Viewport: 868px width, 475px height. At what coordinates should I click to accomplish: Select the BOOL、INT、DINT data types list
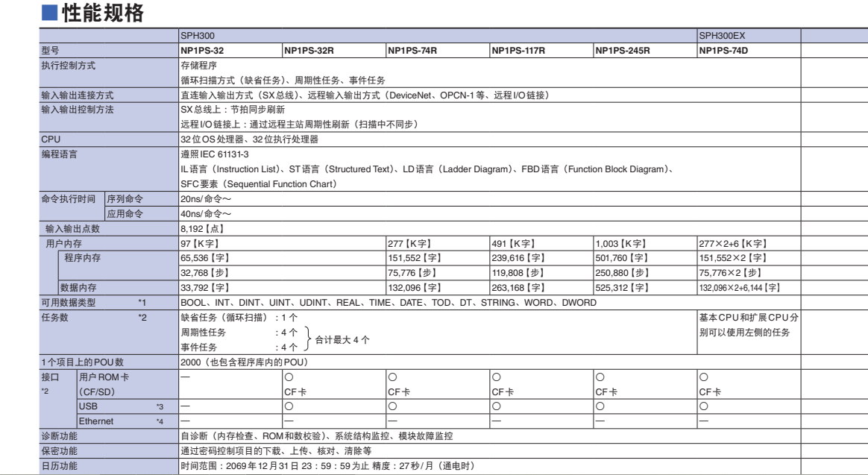[x=389, y=303]
